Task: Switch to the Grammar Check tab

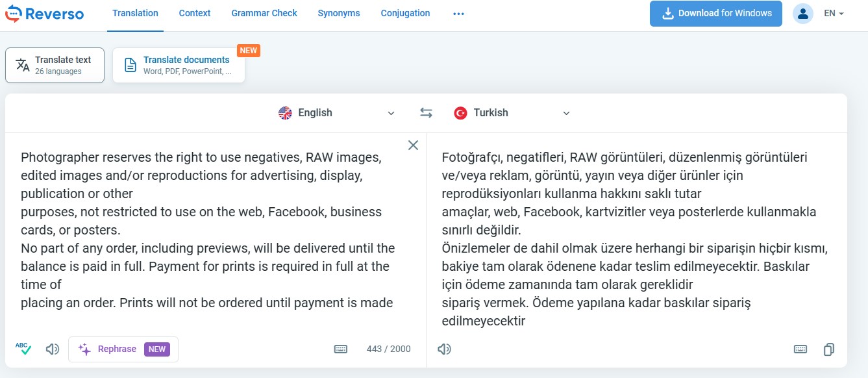Action: coord(264,13)
